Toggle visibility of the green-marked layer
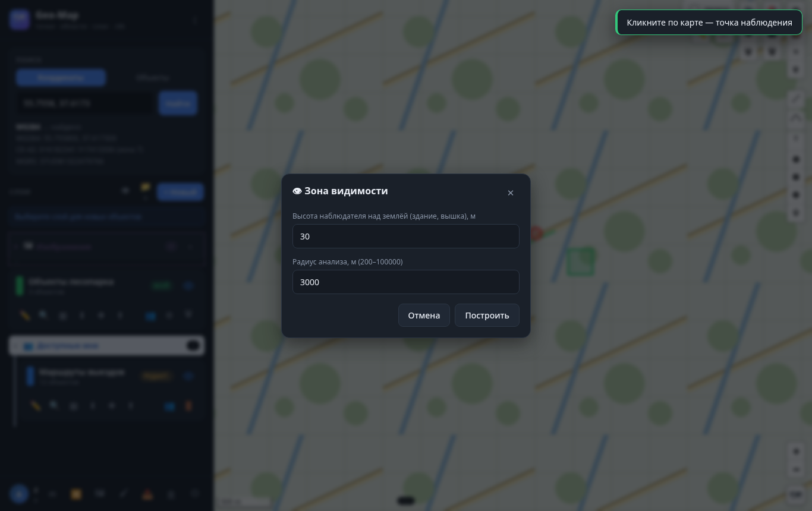Screen dimensions: 812x511 coord(188,286)
